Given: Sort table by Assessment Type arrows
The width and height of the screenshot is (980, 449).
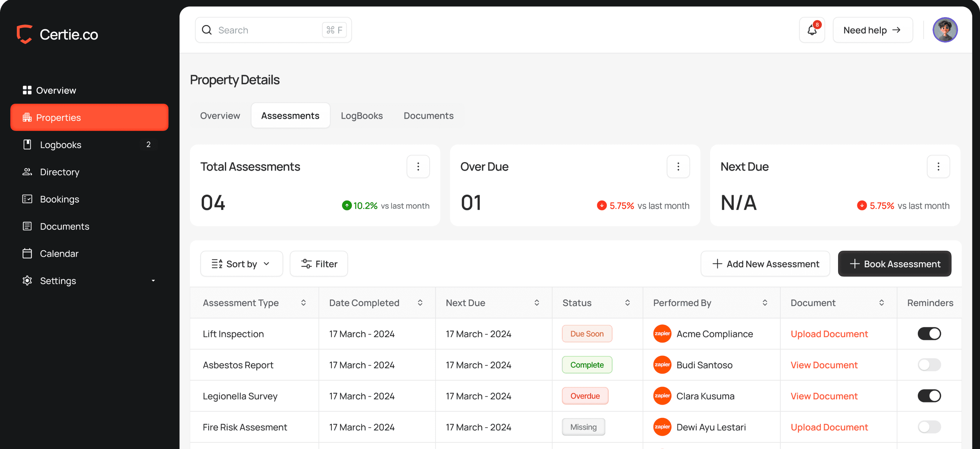Looking at the screenshot, I should (303, 303).
